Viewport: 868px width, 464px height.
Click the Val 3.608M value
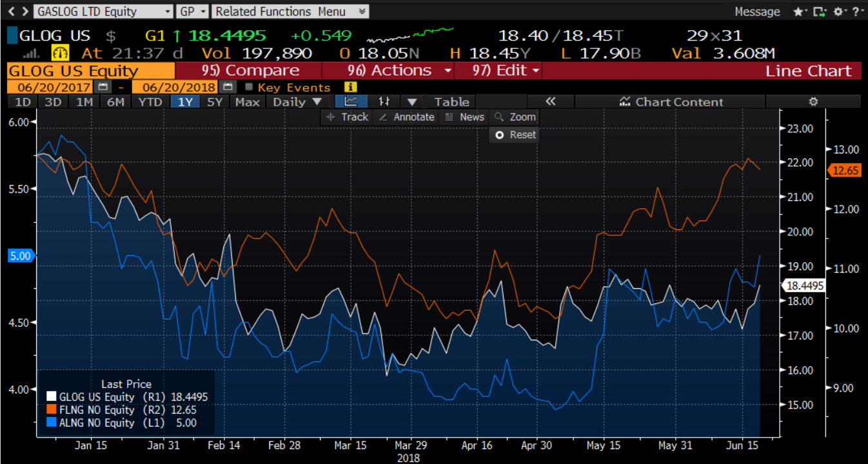pyautogui.click(x=723, y=53)
